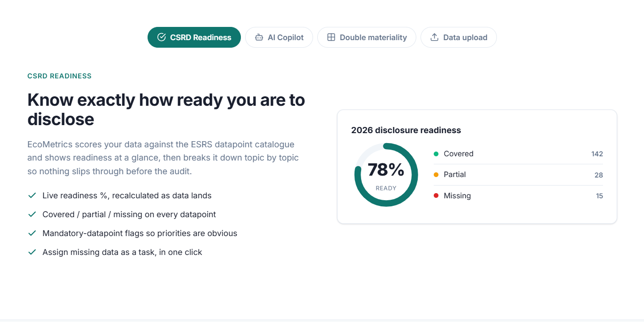This screenshot has height=322, width=644.
Task: Click the checkmark-circle icon on CSRD Readiness
Action: pos(161,37)
